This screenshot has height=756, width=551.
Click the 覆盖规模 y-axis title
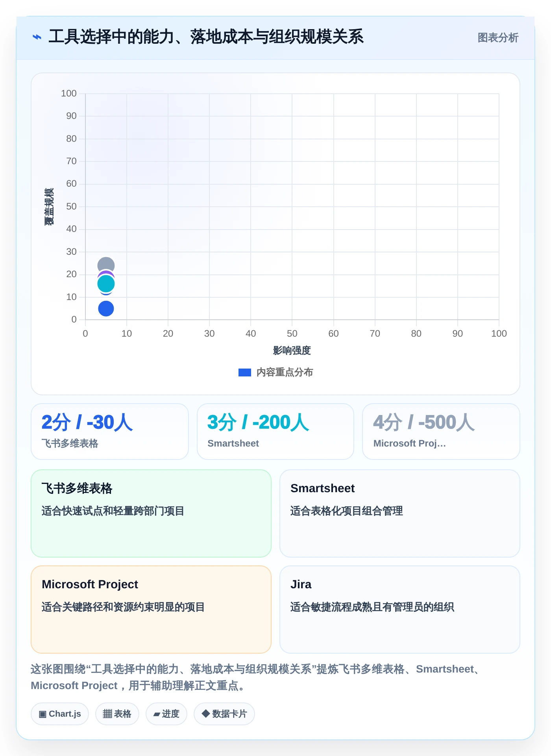click(49, 207)
